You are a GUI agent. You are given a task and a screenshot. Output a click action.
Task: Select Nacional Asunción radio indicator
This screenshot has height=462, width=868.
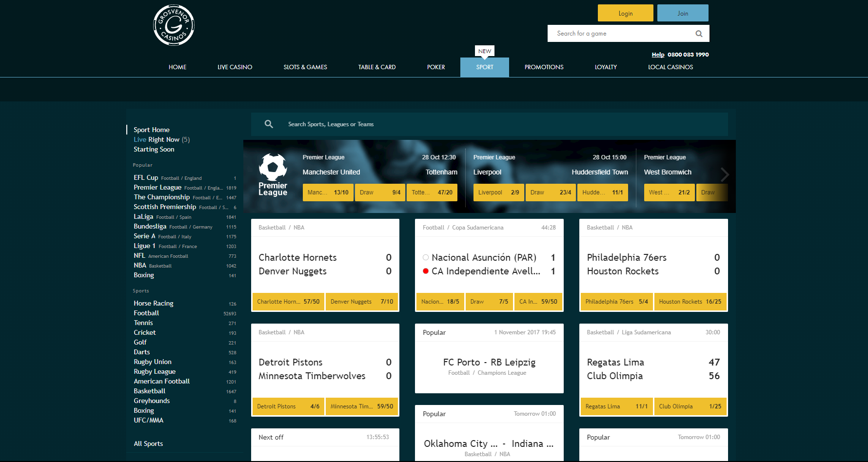[426, 257]
